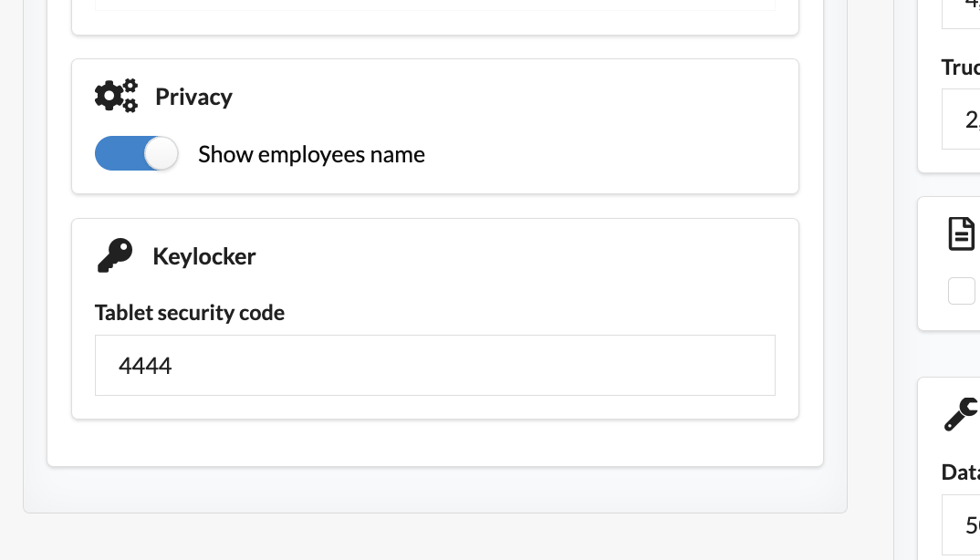Click the input below the Truc label
This screenshot has height=560, width=980.
(x=962, y=119)
